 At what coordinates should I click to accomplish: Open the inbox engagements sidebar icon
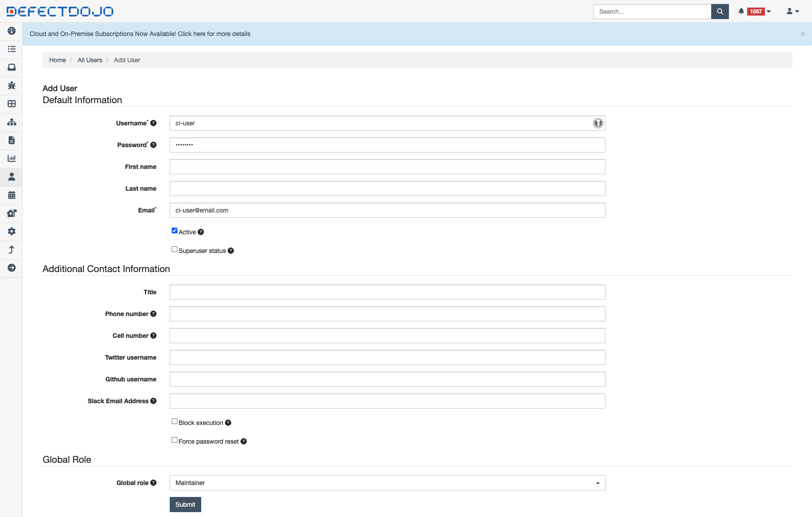coord(12,67)
